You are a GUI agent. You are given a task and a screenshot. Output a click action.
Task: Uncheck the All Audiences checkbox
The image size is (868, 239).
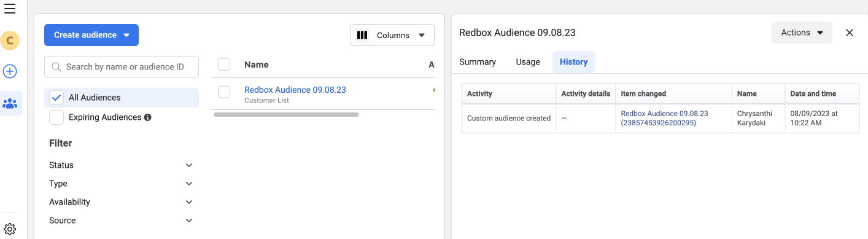[56, 98]
